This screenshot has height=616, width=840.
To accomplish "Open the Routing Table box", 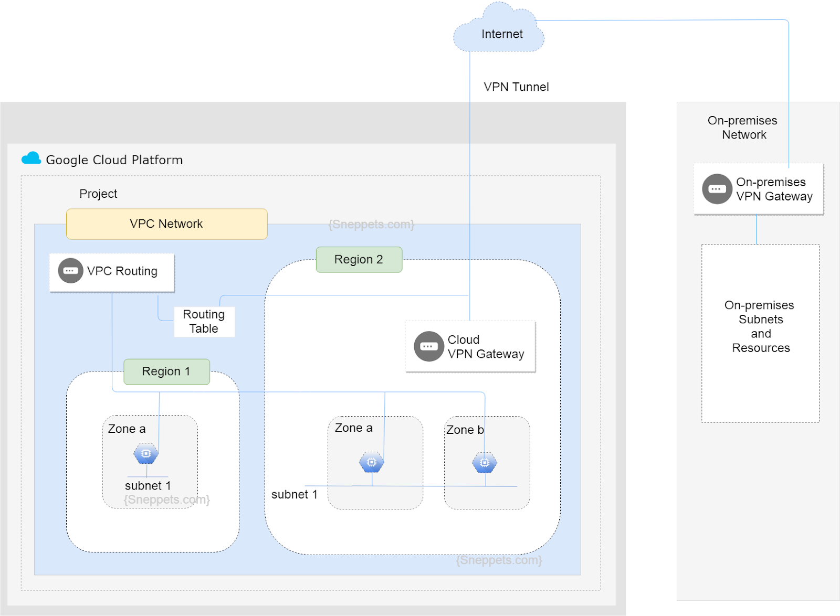I will (203, 322).
